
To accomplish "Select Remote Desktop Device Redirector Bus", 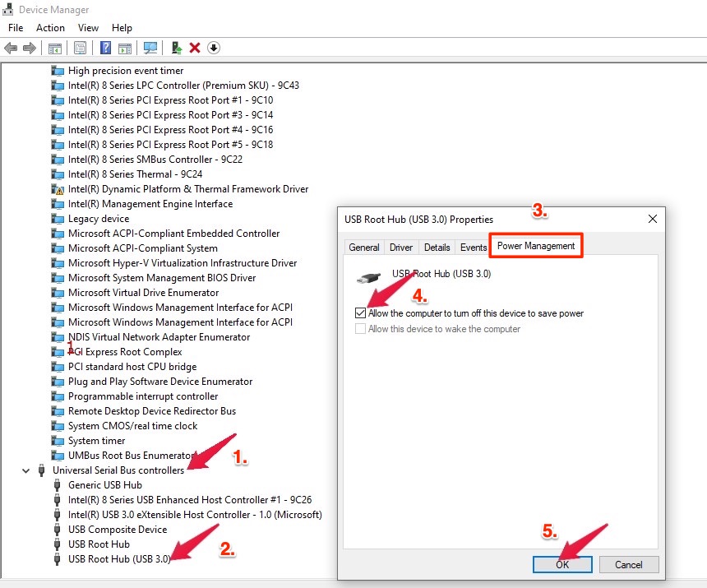I will 152,411.
